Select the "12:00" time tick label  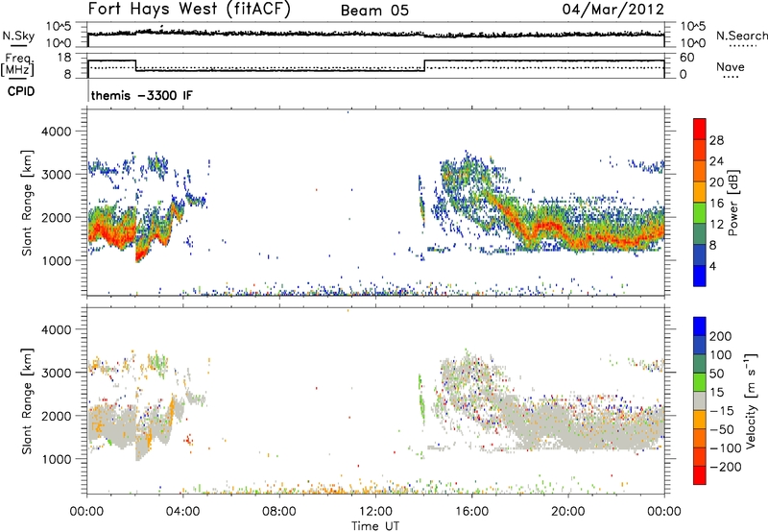(375, 512)
